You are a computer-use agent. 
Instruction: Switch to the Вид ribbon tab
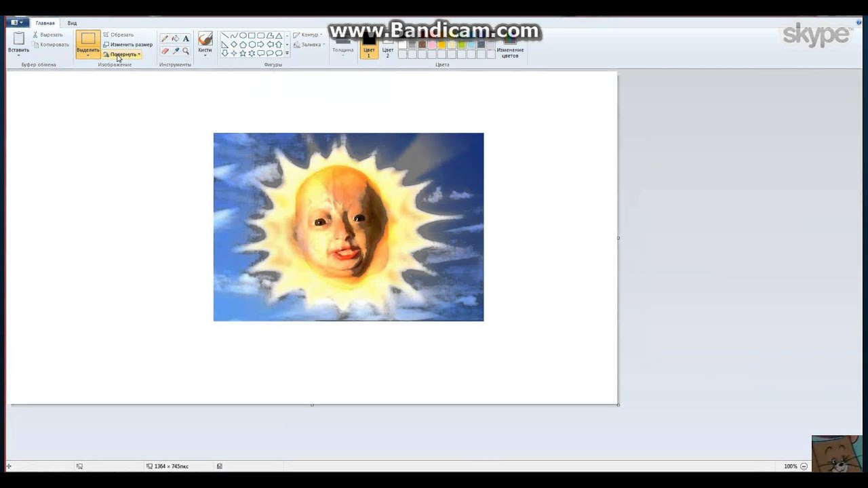click(x=72, y=23)
